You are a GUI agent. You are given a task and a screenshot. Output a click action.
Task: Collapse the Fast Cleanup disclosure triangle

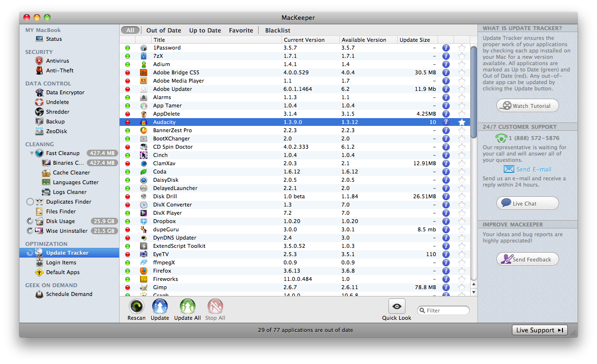32,153
